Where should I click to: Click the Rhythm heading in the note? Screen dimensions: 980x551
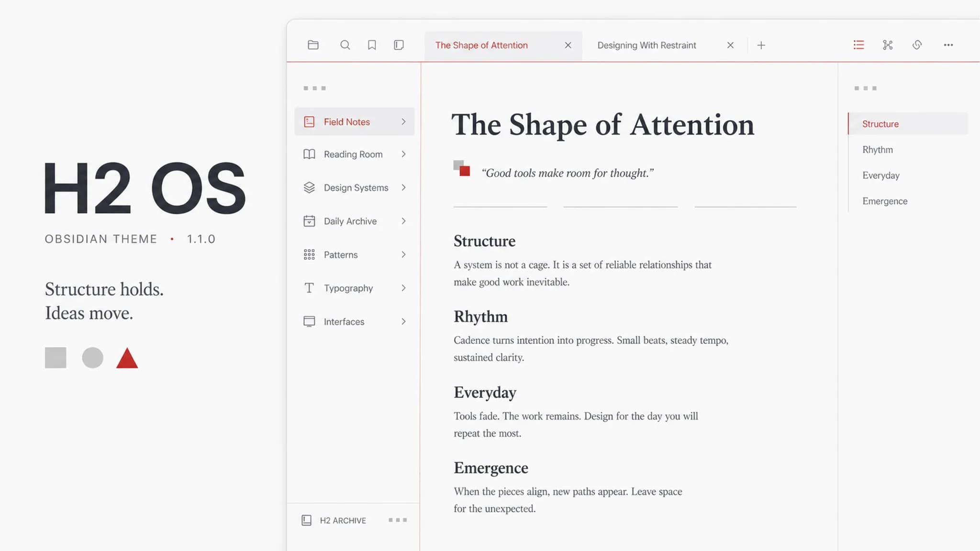[x=481, y=317]
